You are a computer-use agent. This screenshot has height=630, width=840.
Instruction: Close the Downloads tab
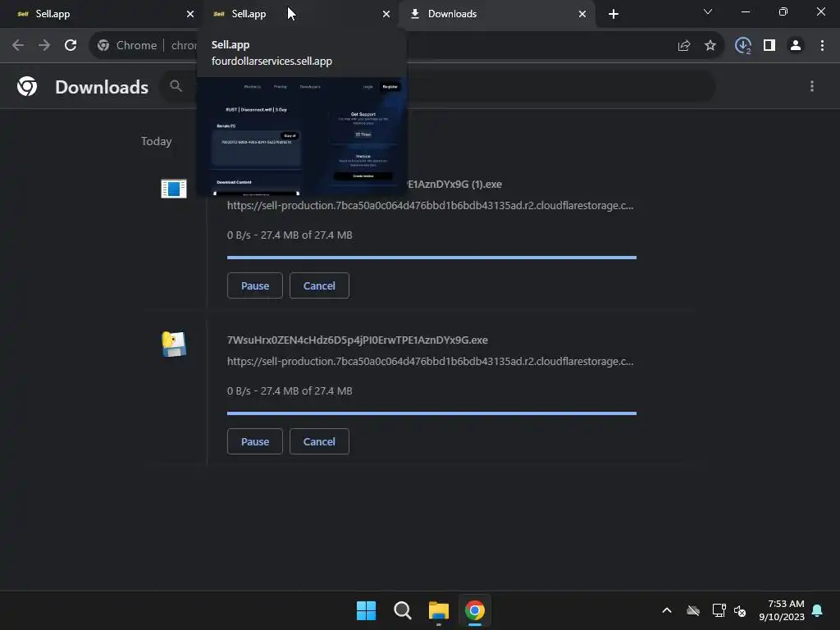pyautogui.click(x=582, y=14)
